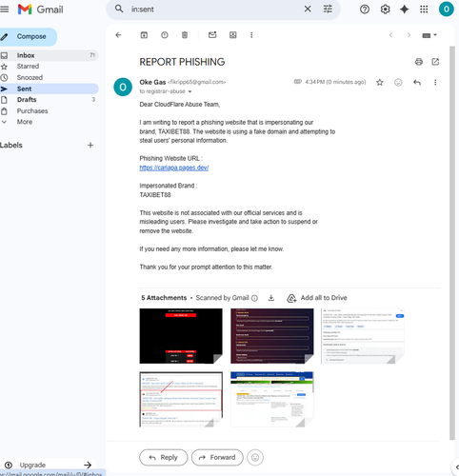This screenshot has height=476, width=459.
Task: Open the Google apps grid
Action: tap(424, 10)
